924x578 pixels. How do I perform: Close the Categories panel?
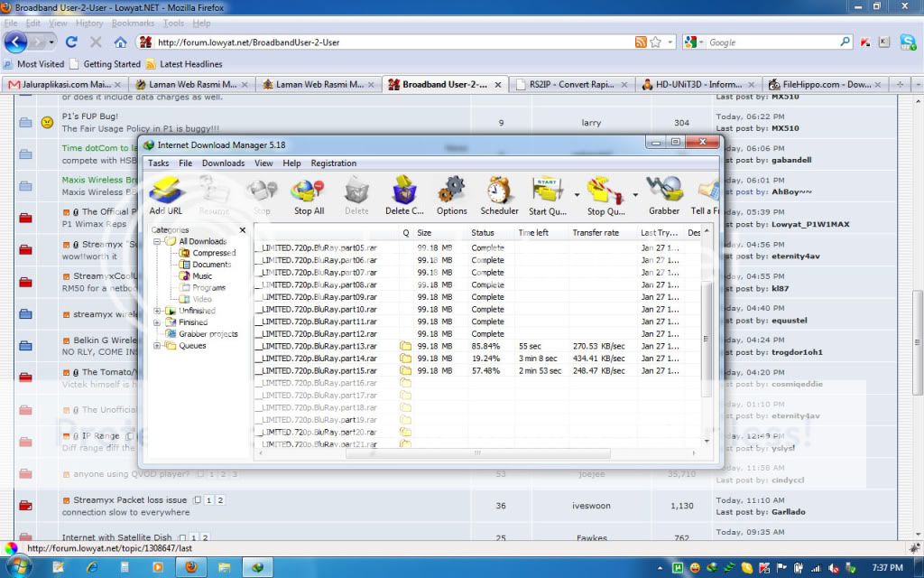pyautogui.click(x=242, y=230)
